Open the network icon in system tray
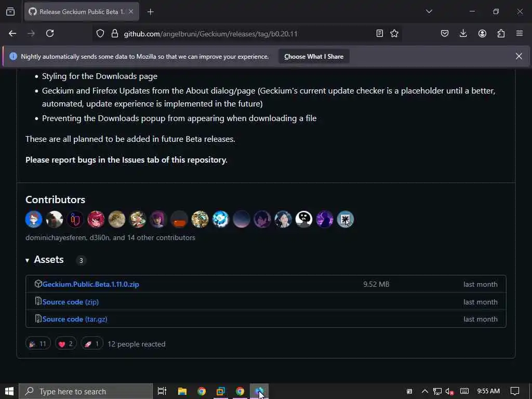 tap(437, 391)
